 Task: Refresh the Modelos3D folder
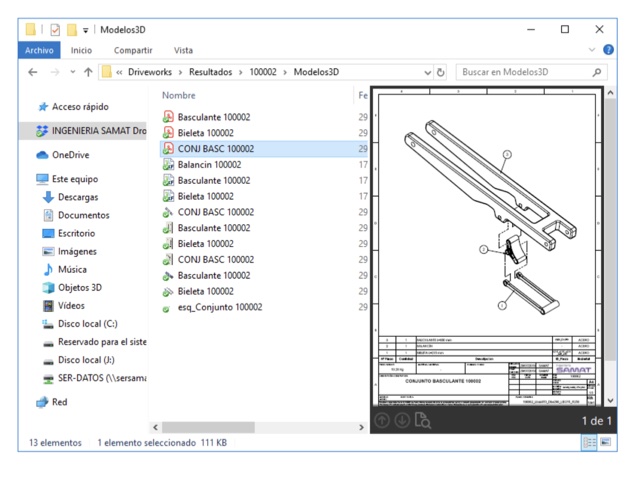tap(440, 72)
